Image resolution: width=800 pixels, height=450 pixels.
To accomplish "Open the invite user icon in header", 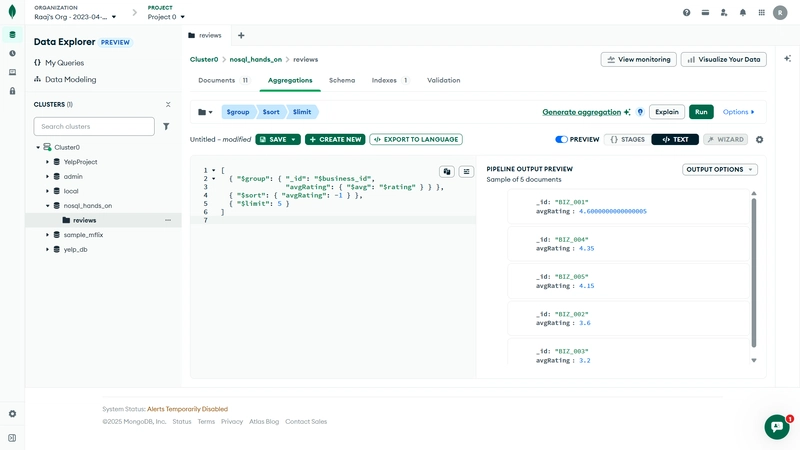I will 724,12.
